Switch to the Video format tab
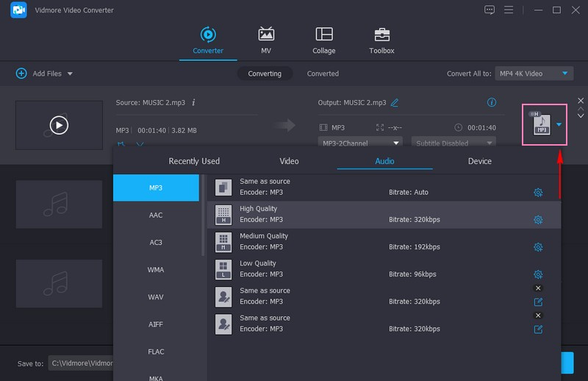Screen dimensions: 588x381 289,161
